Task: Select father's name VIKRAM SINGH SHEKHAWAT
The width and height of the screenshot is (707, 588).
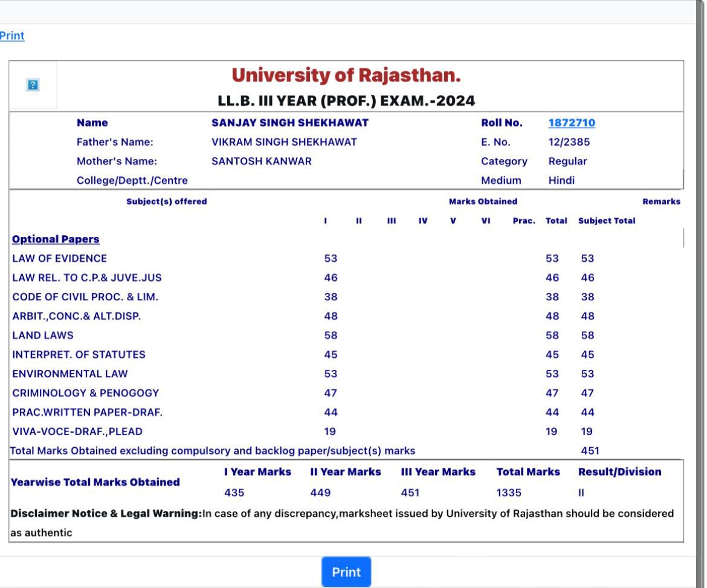Action: click(x=284, y=142)
